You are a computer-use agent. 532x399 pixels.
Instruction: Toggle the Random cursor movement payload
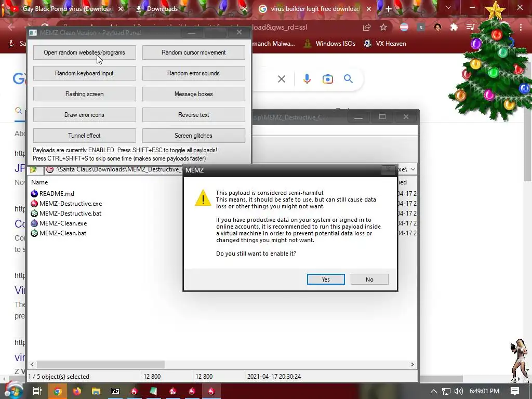(x=194, y=52)
